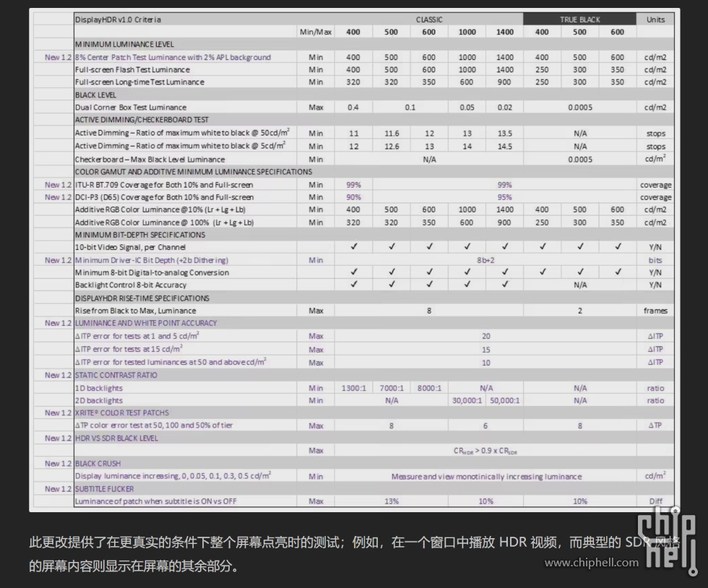Viewport: 708px width, 588px height.
Task: Select the 30,000:1 contrast ratio value
Action: pos(467,401)
